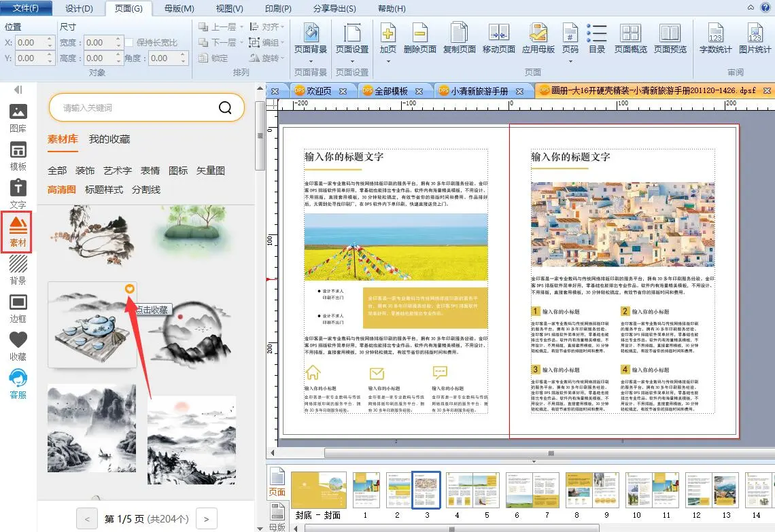
Task: Open the 母版(M) ribbon tab
Action: point(179,8)
